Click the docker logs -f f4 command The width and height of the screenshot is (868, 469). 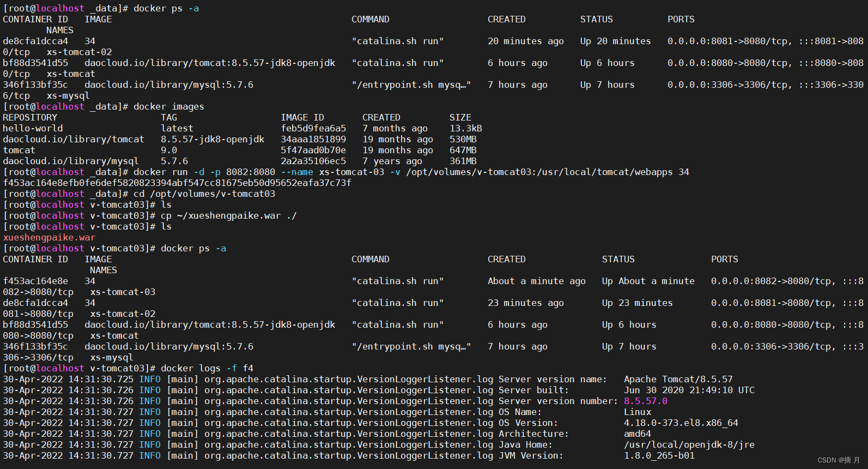(207, 368)
